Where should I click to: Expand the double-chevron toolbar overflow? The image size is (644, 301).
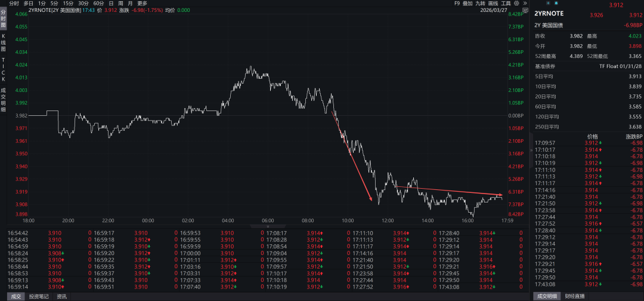(x=524, y=3)
